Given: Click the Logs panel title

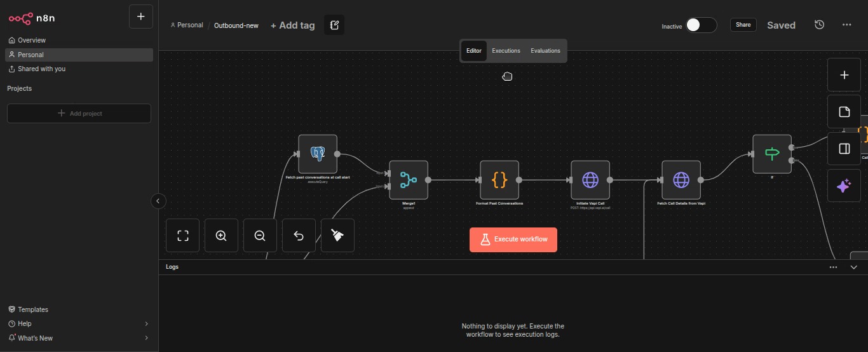Looking at the screenshot, I should [172, 267].
